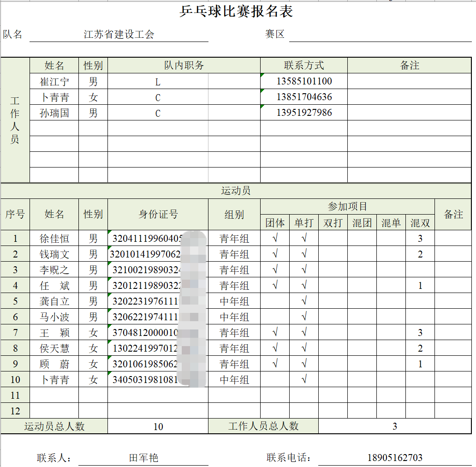Select the staff name cell 孙瑞国
The height and width of the screenshot is (467, 476).
pyautogui.click(x=54, y=113)
